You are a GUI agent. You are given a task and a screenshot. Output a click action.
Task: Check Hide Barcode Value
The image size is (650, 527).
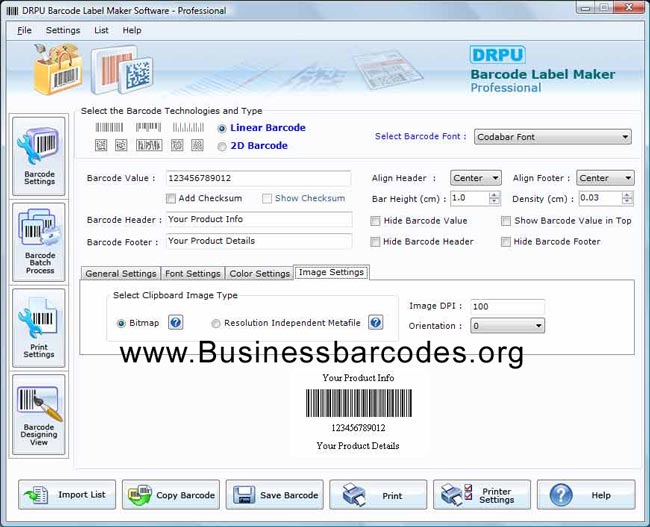click(x=375, y=221)
